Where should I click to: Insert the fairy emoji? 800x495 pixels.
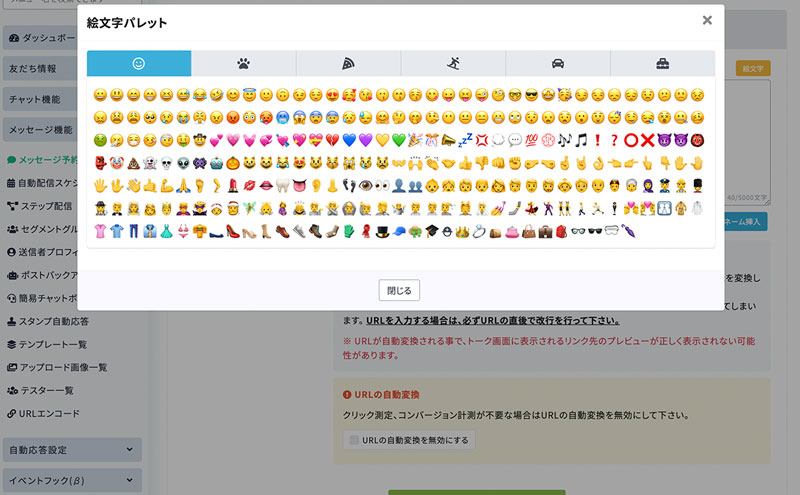pos(249,208)
